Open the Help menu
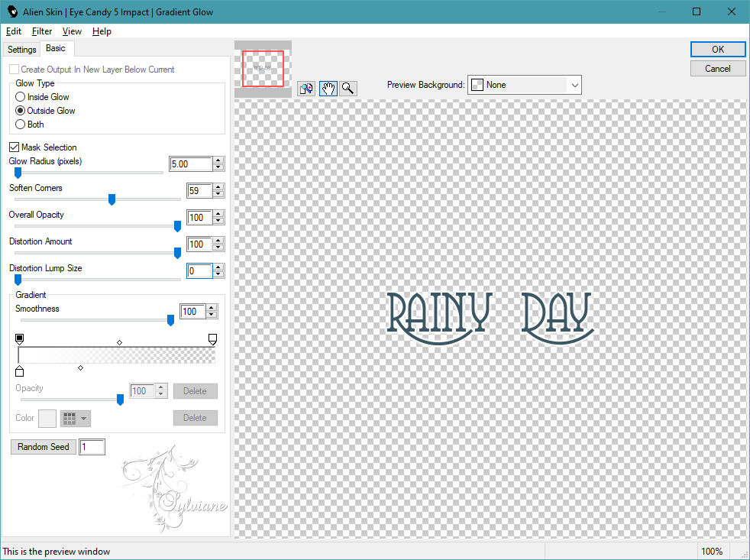This screenshot has height=560, width=750. 102,31
